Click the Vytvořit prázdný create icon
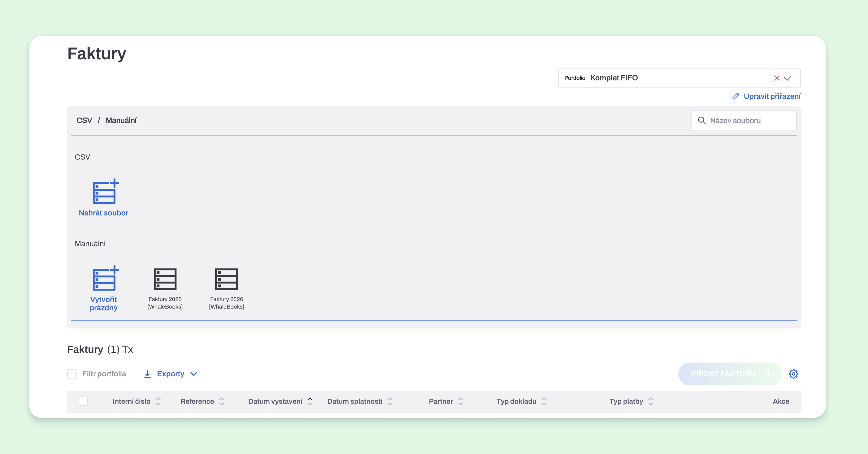The height and width of the screenshot is (454, 868). 106,278
